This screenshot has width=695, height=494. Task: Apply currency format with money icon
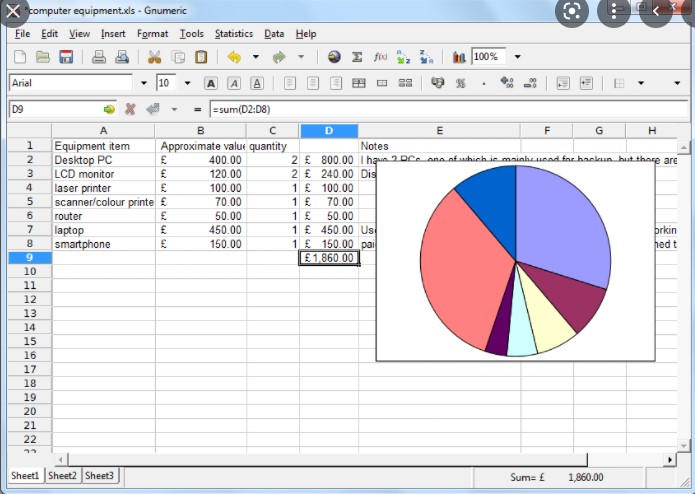click(437, 83)
